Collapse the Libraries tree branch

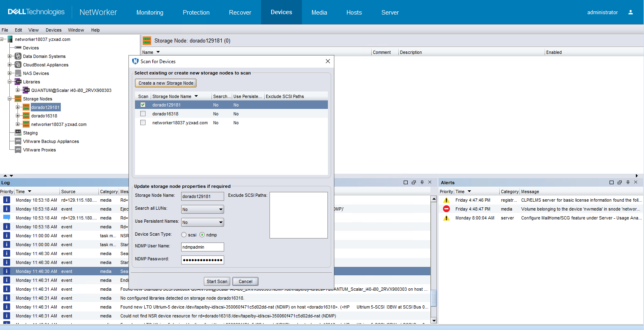(9, 82)
